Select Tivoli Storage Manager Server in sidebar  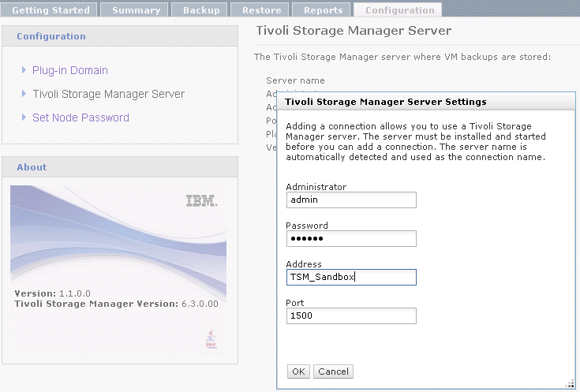(108, 94)
